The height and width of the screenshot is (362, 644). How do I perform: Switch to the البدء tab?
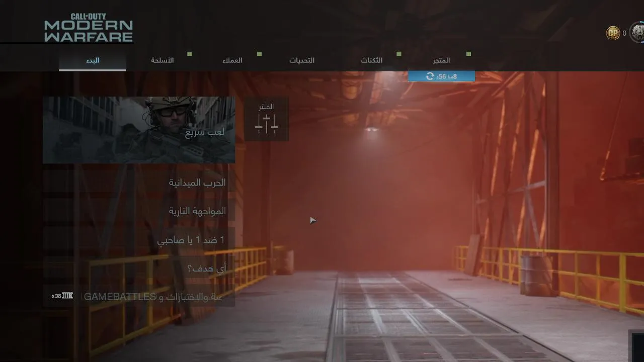coord(93,60)
